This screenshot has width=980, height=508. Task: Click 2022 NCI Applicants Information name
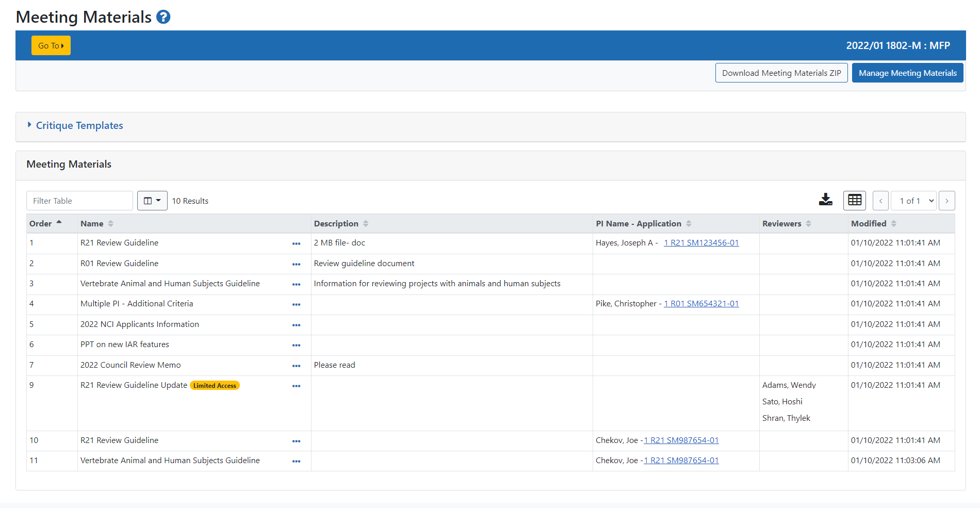(140, 324)
